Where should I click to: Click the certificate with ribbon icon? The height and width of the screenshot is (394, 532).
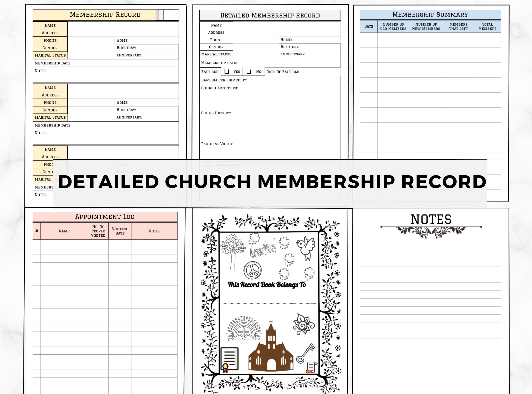click(x=229, y=360)
